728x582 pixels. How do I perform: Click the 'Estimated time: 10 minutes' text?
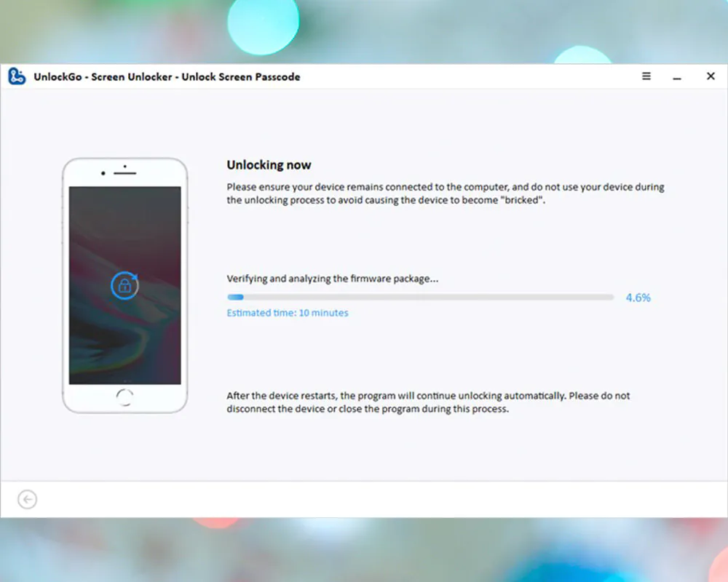pyautogui.click(x=288, y=313)
